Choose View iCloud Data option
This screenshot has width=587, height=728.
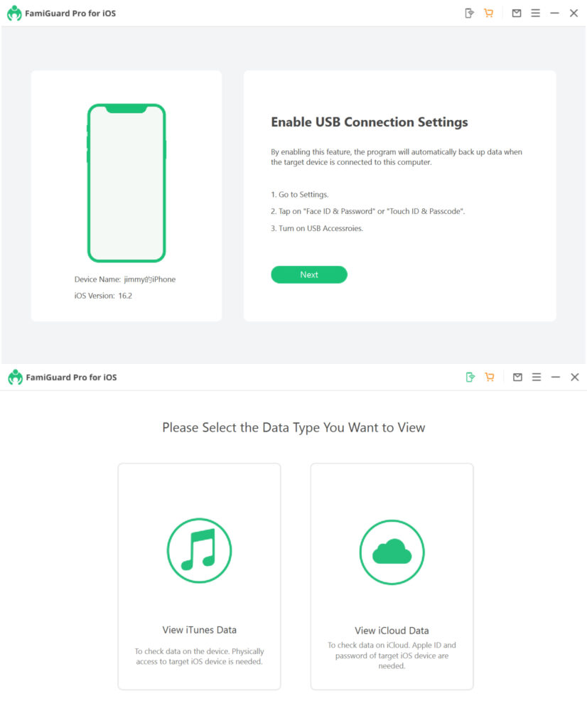(x=392, y=576)
